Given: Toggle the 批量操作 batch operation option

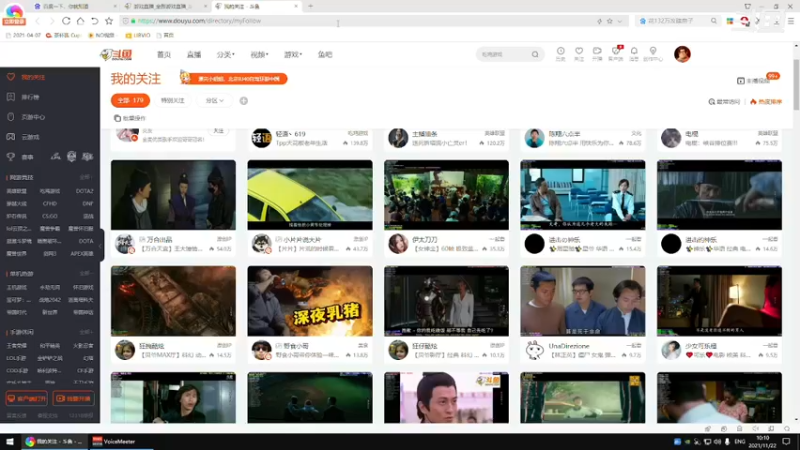Looking at the screenshot, I should [130, 118].
